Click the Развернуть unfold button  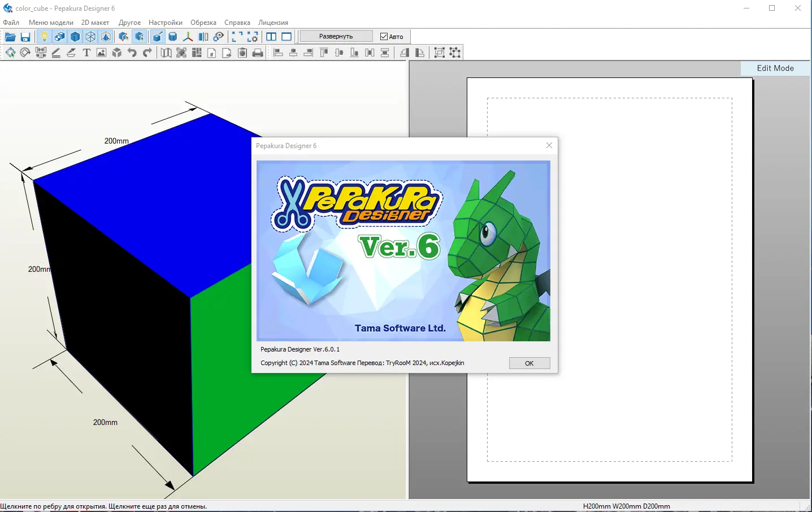336,36
